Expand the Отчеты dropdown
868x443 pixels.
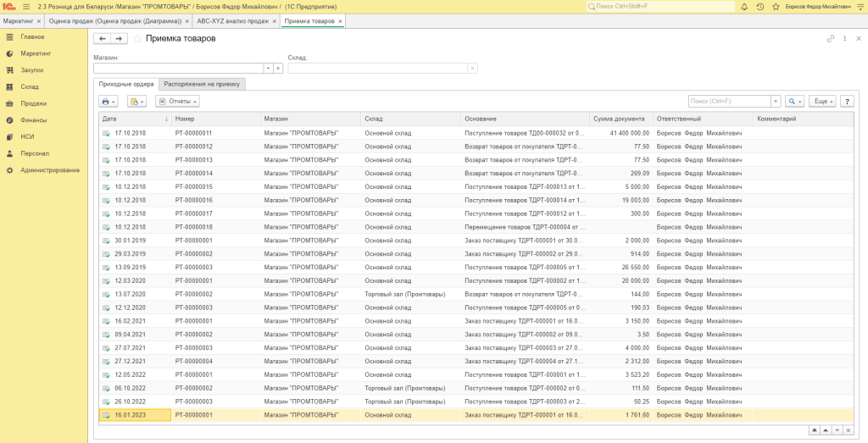click(177, 101)
